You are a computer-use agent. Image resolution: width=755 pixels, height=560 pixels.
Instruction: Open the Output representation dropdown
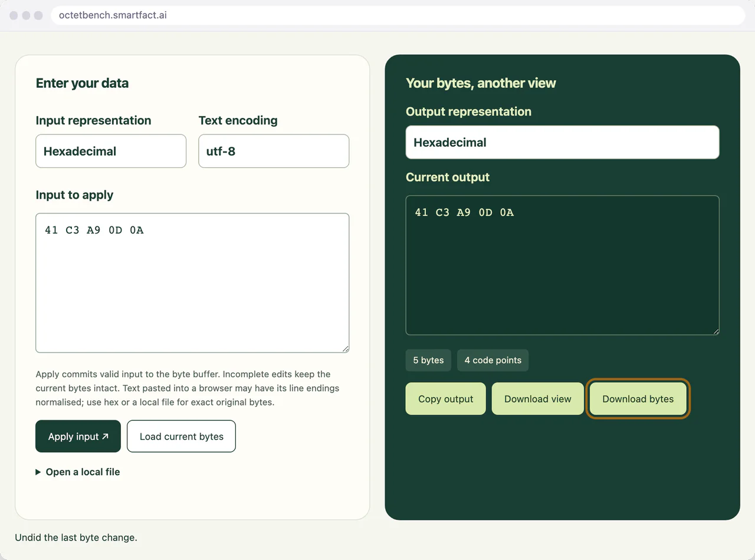click(x=563, y=142)
